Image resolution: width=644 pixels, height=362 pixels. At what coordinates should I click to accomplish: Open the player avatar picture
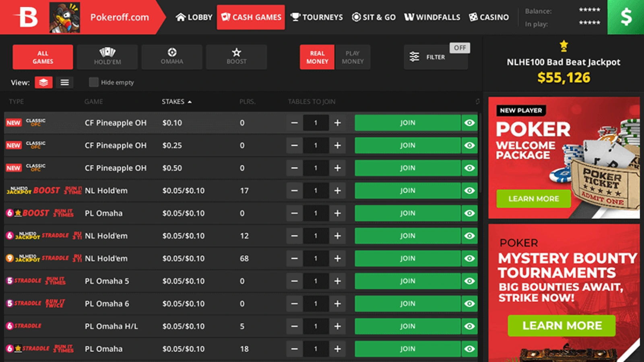coord(64,17)
